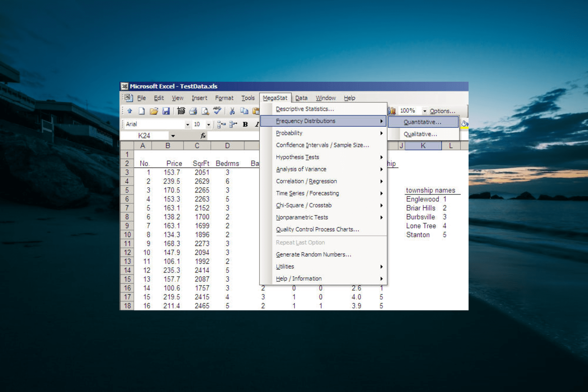Choose Quality Control Process Charts
The image size is (588, 392).
pos(323,229)
